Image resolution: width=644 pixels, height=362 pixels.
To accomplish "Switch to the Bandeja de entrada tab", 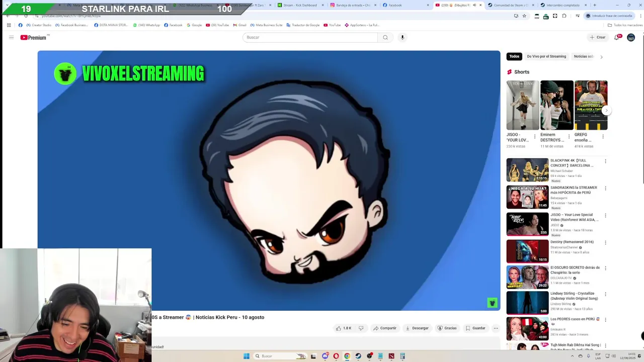I will point(354,5).
